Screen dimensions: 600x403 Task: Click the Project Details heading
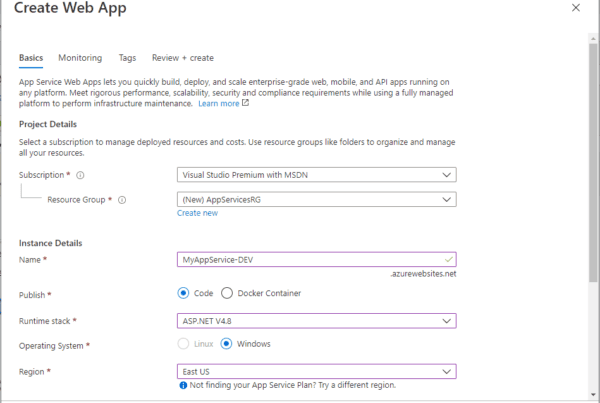click(48, 124)
